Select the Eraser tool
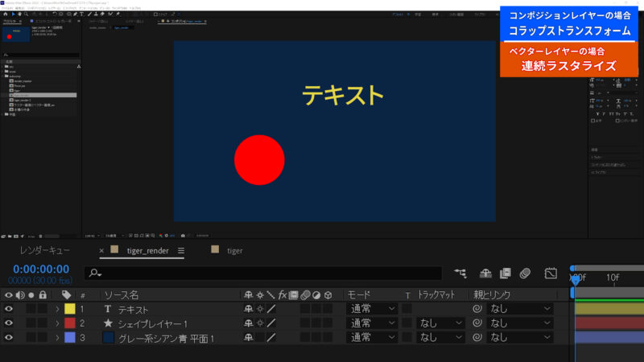 [102, 14]
